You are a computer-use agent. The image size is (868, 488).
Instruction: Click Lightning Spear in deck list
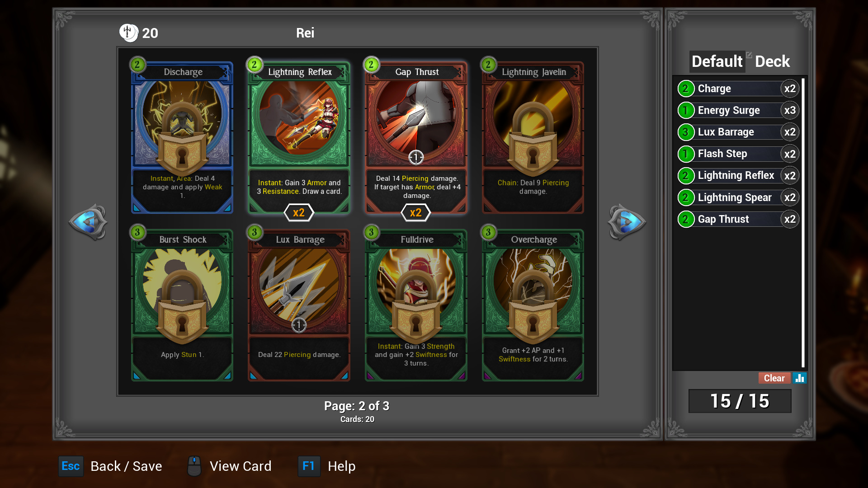point(738,197)
